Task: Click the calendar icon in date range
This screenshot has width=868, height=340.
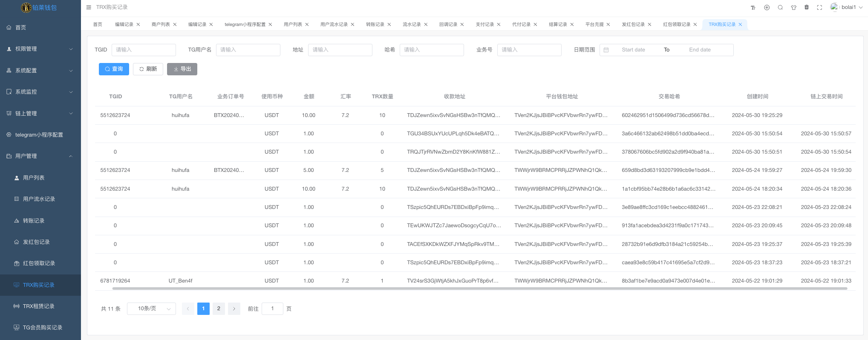Action: (606, 50)
